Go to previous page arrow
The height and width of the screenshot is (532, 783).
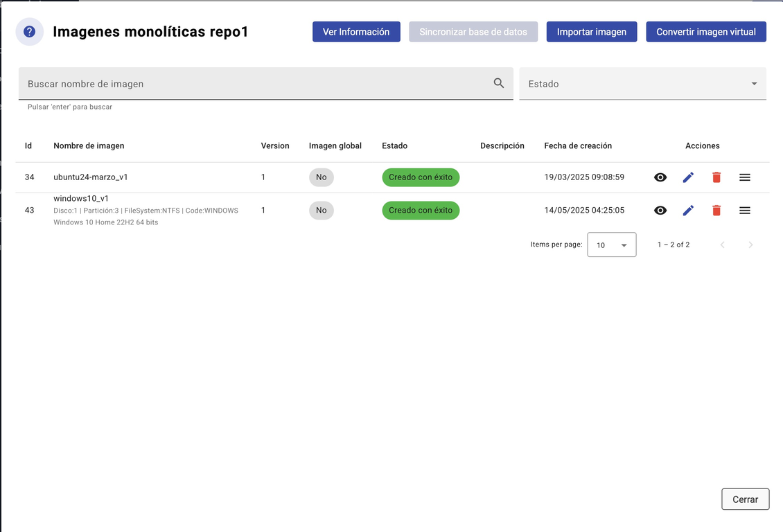722,245
